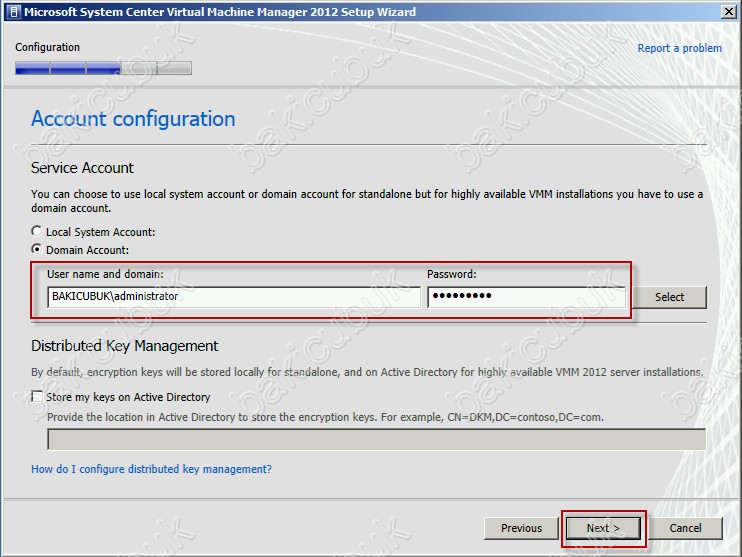Open How do I configure distributed key management link
This screenshot has width=742, height=557.
(x=151, y=469)
